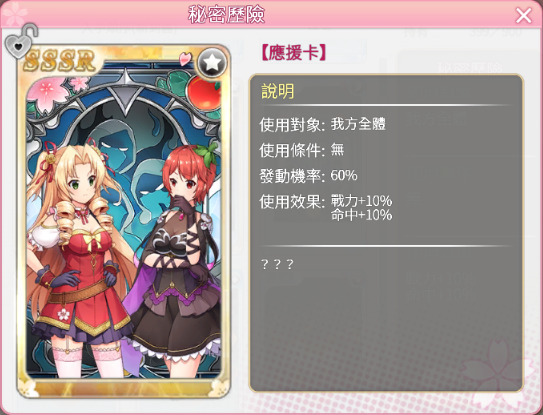Click the heart padlock icon
This screenshot has height=415, width=543.
(20, 41)
